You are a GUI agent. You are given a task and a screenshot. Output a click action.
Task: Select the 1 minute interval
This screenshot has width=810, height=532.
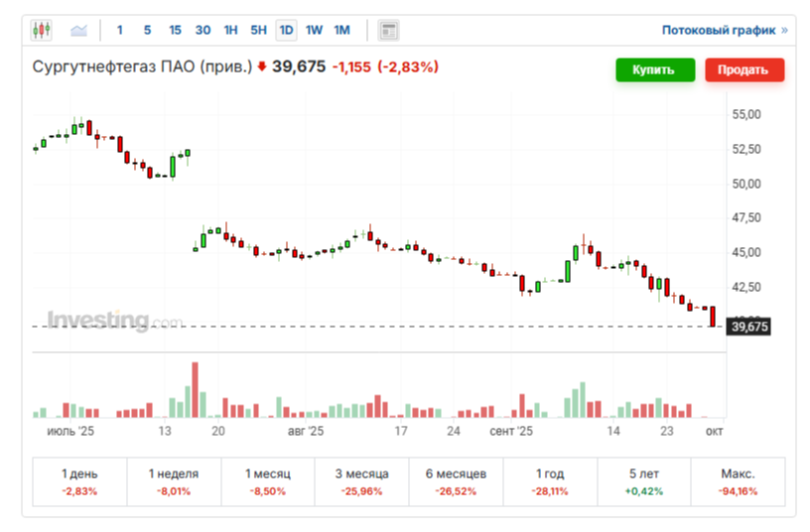(120, 30)
